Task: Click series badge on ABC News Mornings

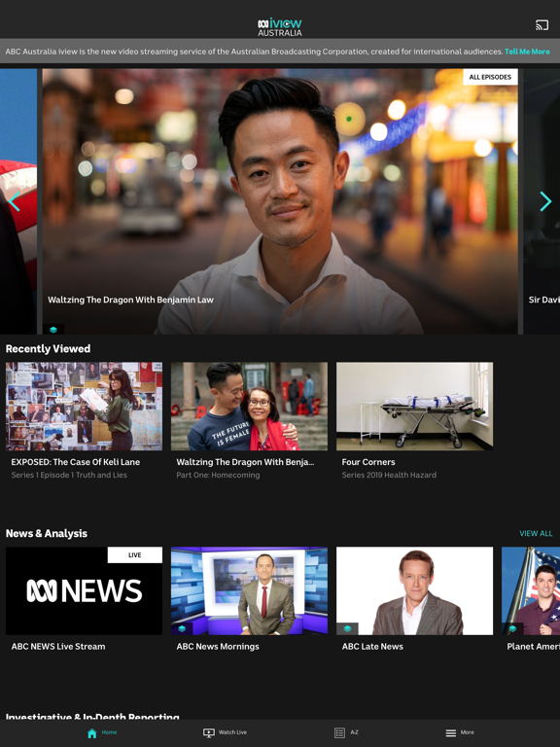Action: click(x=182, y=629)
